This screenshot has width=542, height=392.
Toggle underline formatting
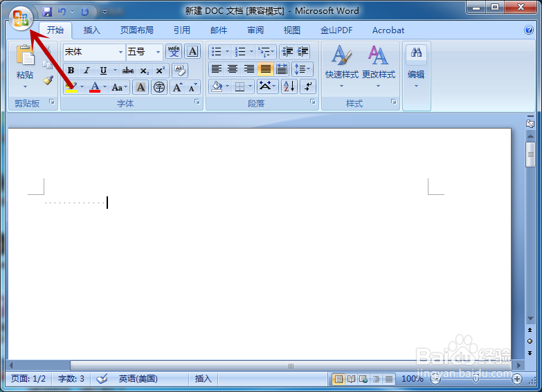point(103,71)
